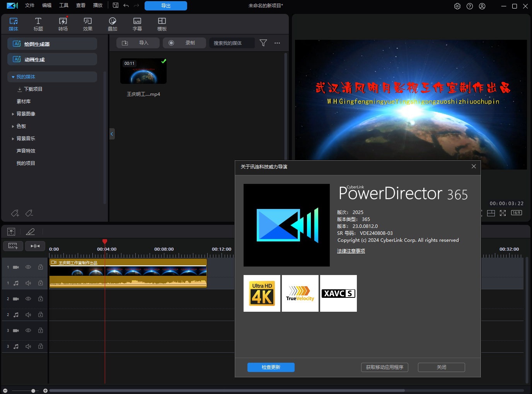Expand the 背景图像 tree item
Viewport: 532px width, 394px height.
pos(13,114)
